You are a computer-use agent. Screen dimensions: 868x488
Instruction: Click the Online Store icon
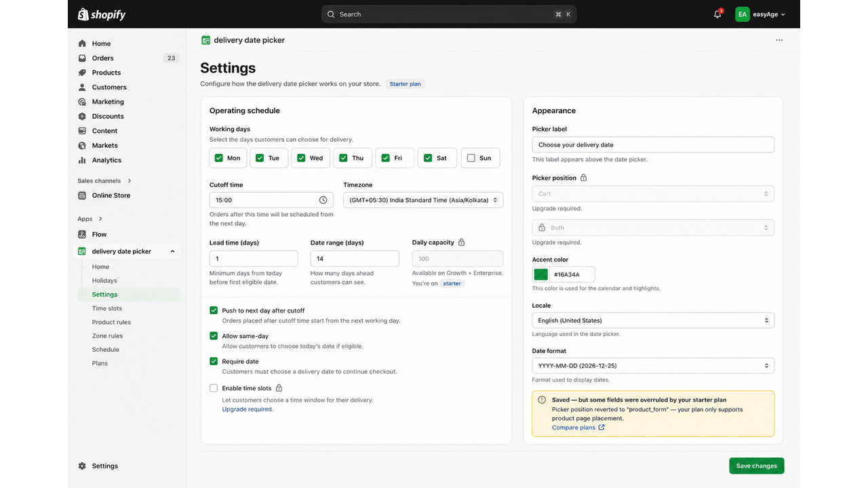click(x=82, y=195)
